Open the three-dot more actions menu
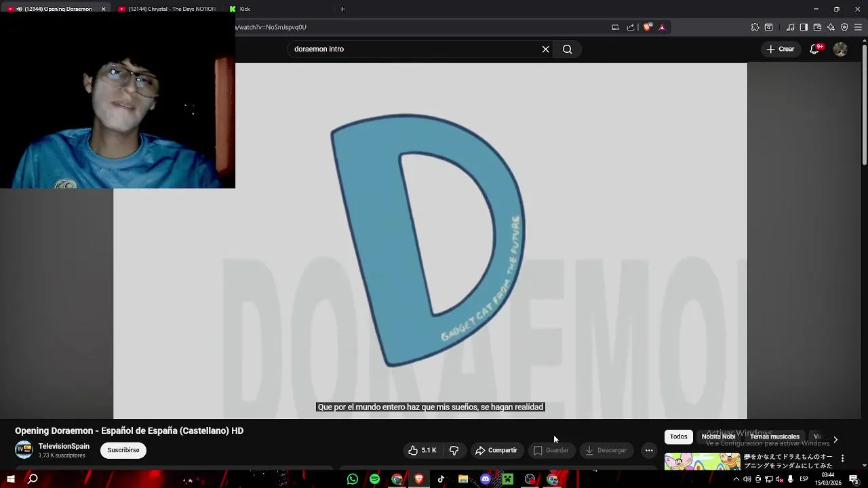868x488 pixels. coord(649,450)
